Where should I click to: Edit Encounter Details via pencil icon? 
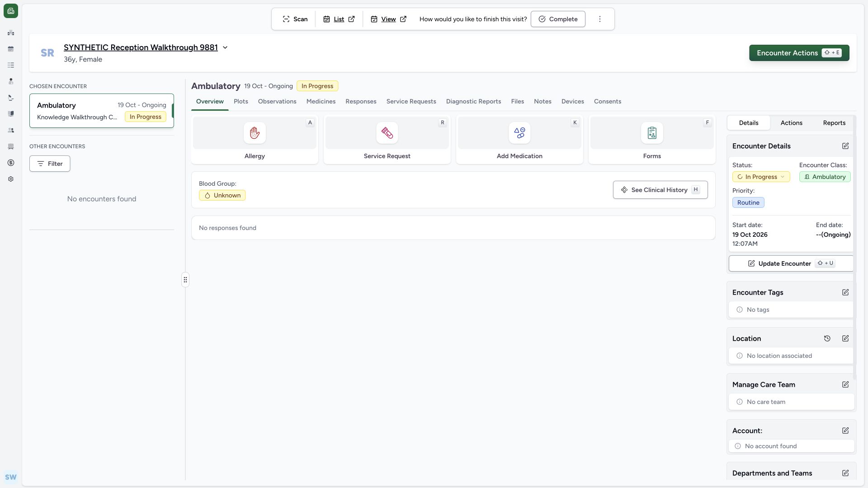pos(845,146)
